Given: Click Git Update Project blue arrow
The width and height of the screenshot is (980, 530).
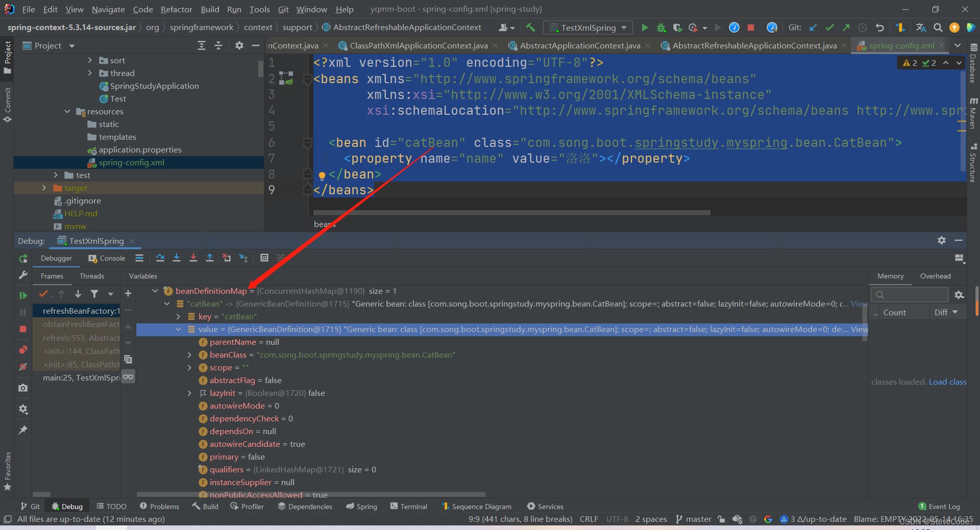Looking at the screenshot, I should pyautogui.click(x=813, y=28).
